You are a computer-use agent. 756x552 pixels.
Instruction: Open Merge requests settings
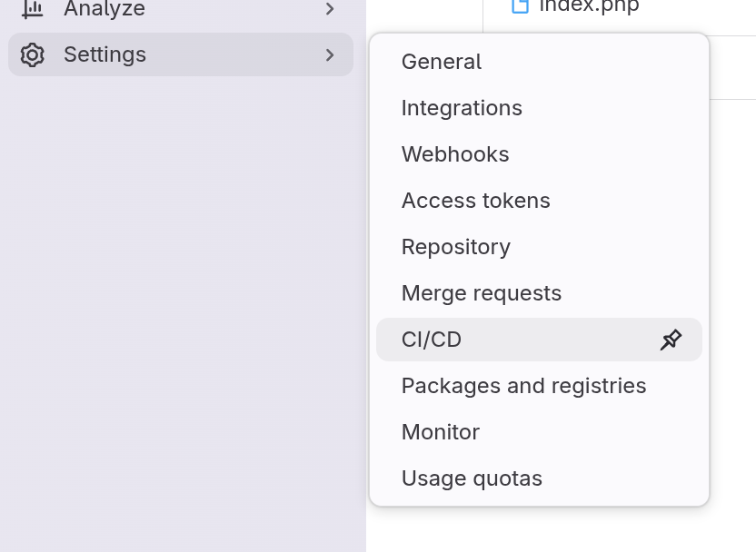[482, 293]
